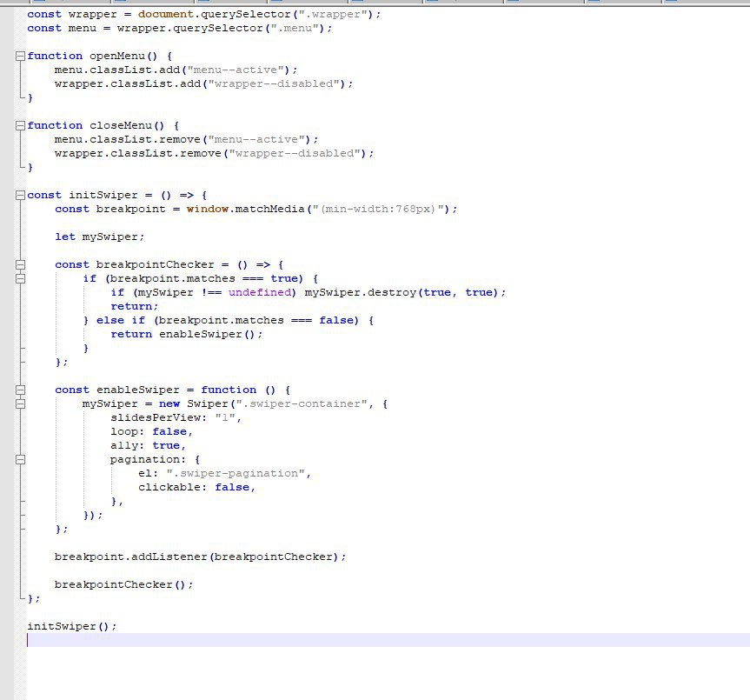Click the line 'ally: true,'

149,445
